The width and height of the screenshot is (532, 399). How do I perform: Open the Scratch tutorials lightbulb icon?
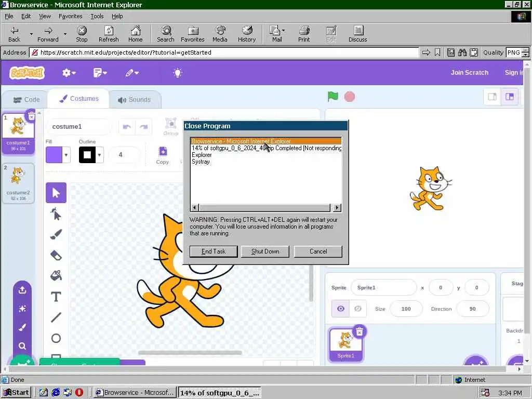click(178, 73)
